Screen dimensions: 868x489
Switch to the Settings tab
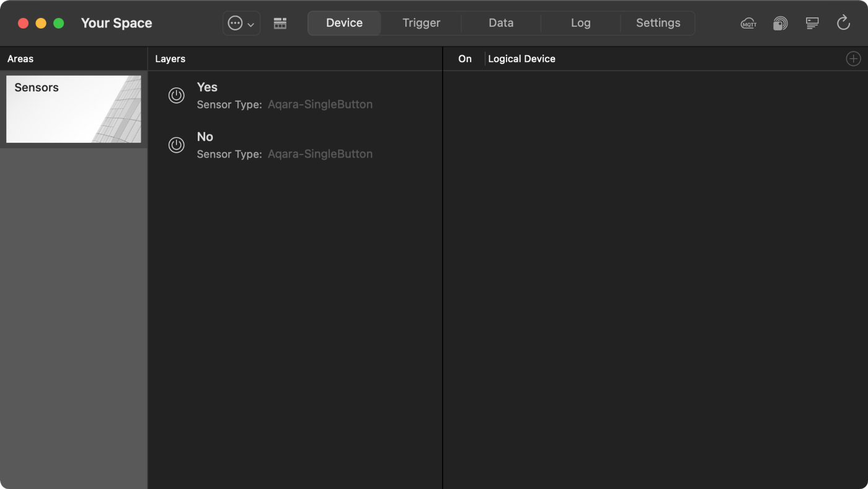point(658,22)
